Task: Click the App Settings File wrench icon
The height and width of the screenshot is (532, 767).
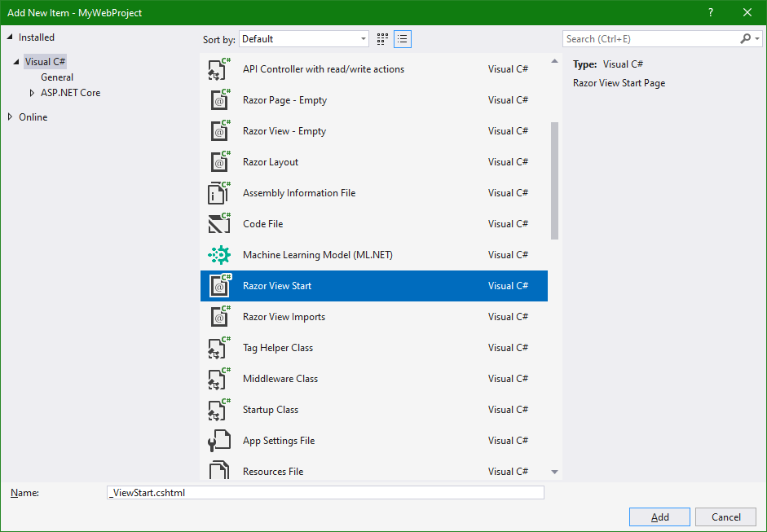Action: (219, 441)
